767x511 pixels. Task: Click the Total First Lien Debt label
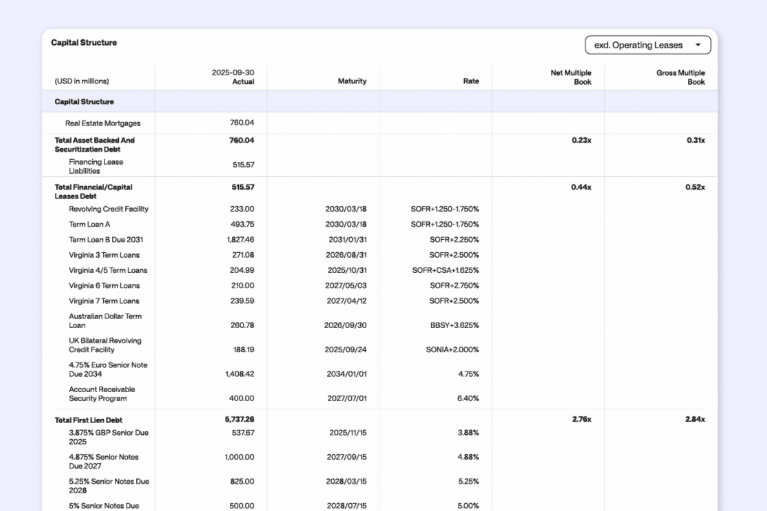[x=88, y=420]
